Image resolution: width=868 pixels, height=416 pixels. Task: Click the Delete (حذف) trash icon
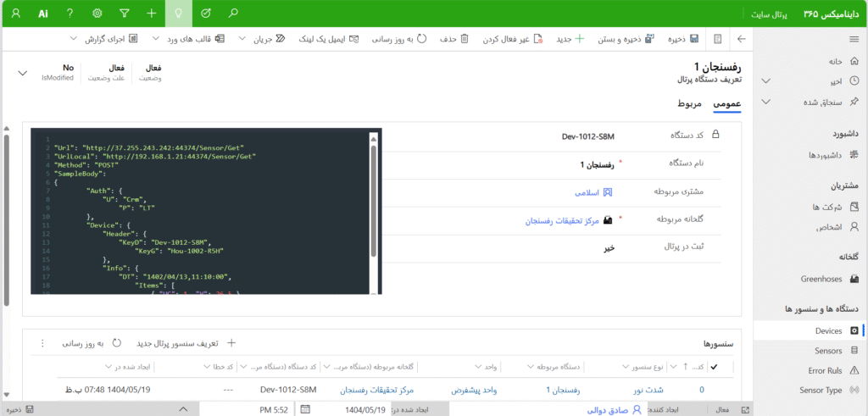[x=465, y=39]
